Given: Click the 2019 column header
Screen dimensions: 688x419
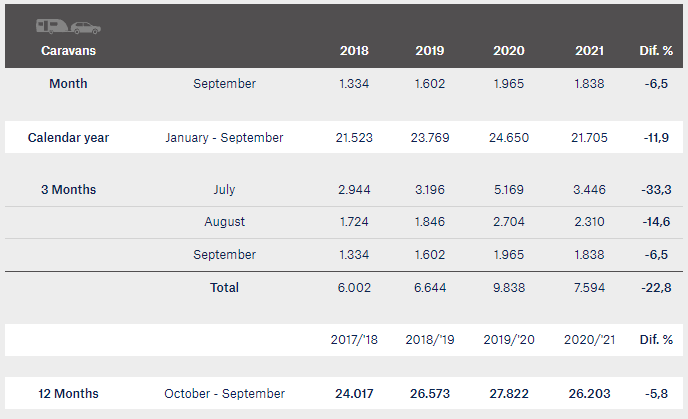Looking at the screenshot, I should [430, 51].
